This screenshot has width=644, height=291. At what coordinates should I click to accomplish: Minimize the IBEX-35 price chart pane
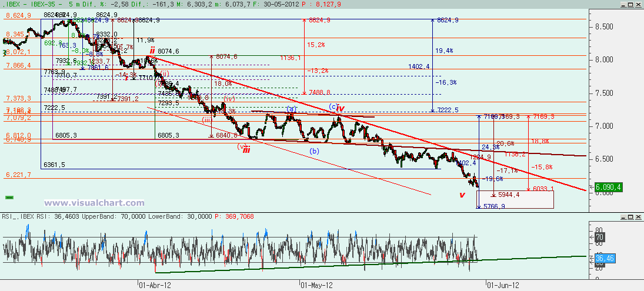(x=623, y=4)
